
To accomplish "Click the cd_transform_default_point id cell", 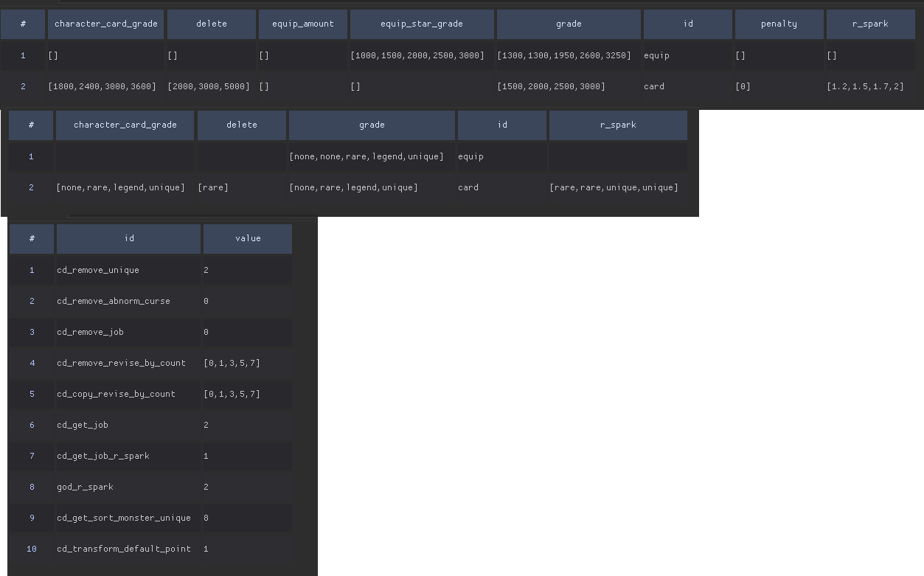I will pyautogui.click(x=128, y=549).
